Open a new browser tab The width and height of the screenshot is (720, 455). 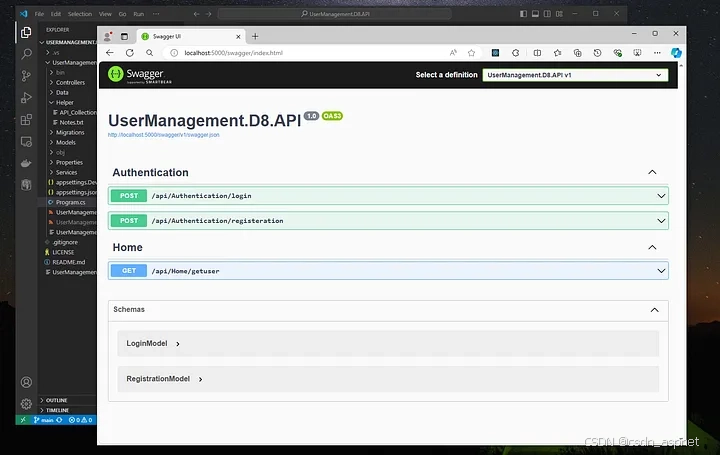(x=255, y=36)
